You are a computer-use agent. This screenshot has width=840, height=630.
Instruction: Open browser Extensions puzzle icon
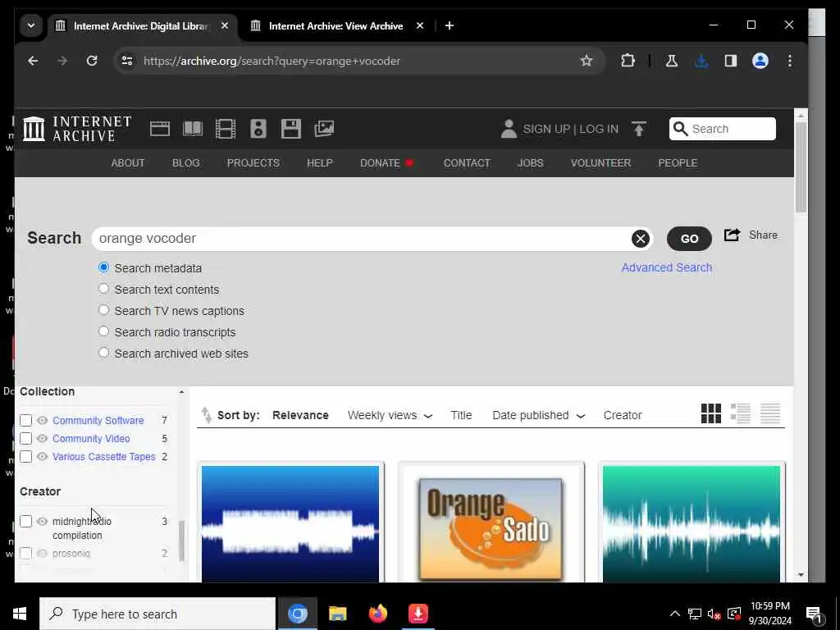click(628, 61)
